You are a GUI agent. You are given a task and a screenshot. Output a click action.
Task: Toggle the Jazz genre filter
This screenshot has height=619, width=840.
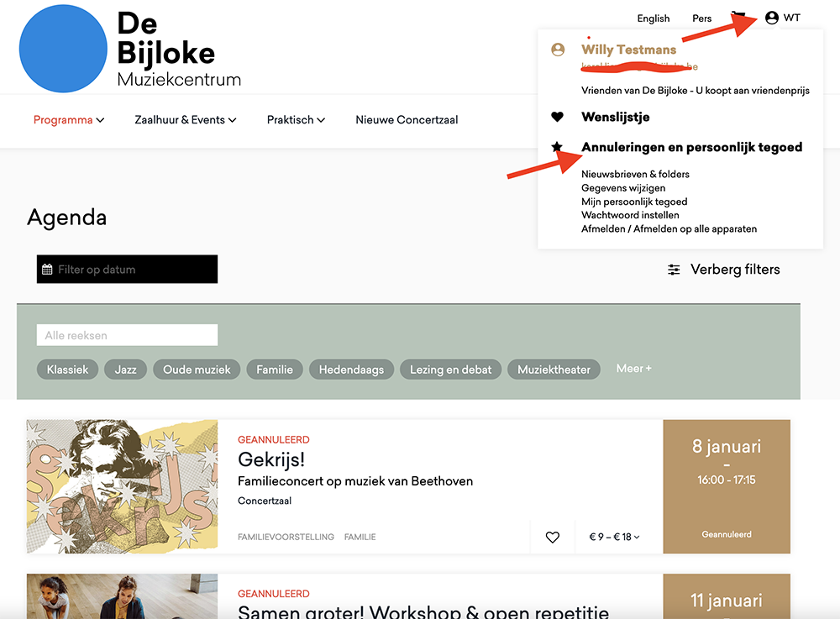126,370
